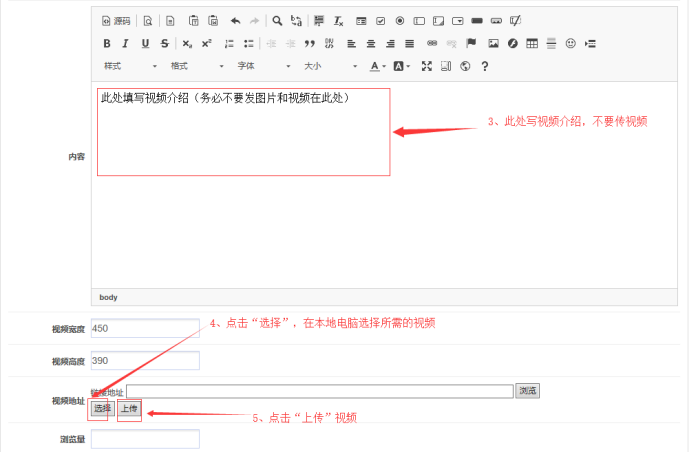Expand the 字体 font dropdown

point(263,66)
